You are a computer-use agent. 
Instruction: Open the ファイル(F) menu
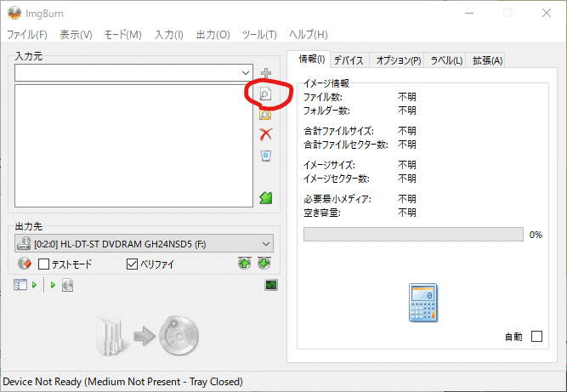click(x=27, y=35)
